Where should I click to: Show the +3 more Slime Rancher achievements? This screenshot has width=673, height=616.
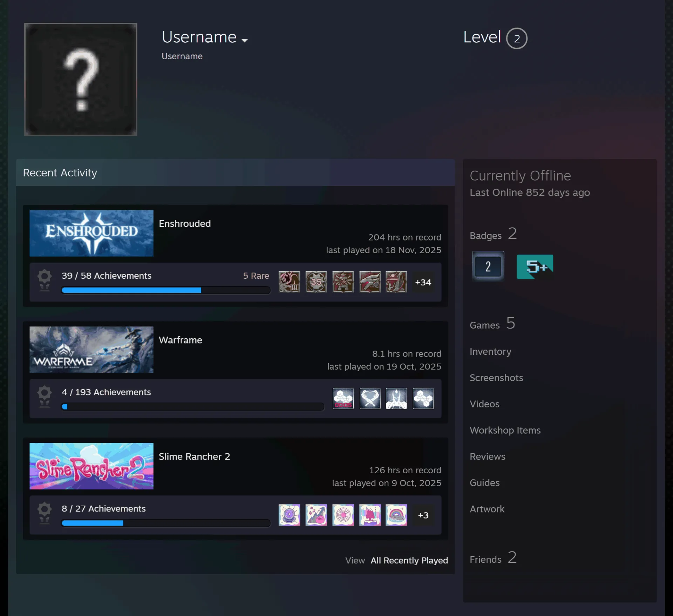click(x=423, y=515)
